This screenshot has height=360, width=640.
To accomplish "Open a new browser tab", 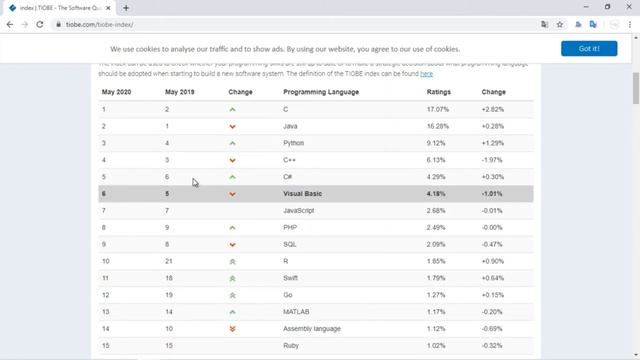I will coord(126,8).
